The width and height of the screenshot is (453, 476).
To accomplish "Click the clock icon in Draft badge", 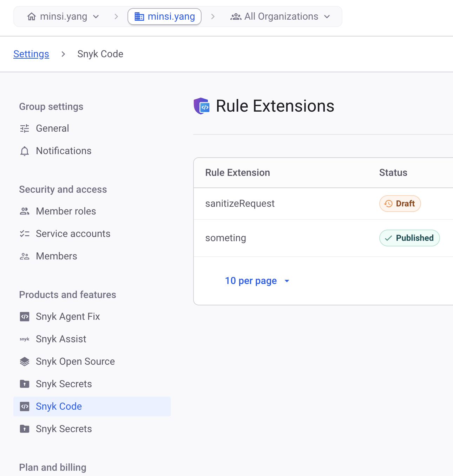I will [388, 204].
